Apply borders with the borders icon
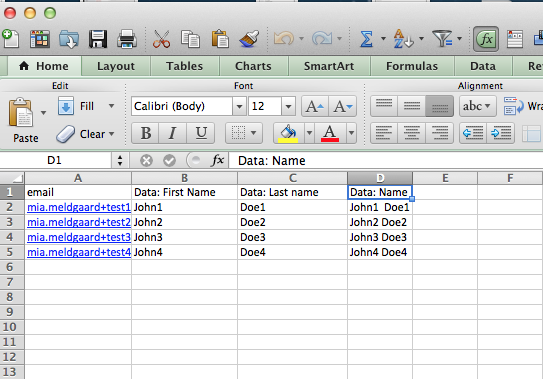543x379 pixels. click(238, 133)
